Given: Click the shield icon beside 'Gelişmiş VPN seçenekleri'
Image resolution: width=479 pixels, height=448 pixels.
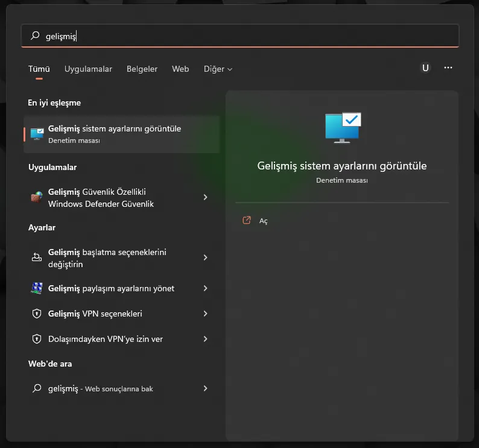Looking at the screenshot, I should 37,314.
